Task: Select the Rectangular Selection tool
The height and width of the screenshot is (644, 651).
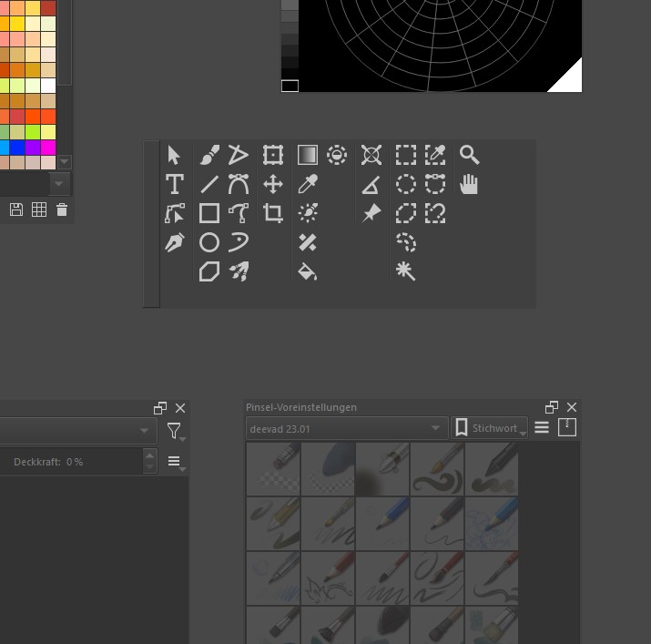Action: point(406,156)
